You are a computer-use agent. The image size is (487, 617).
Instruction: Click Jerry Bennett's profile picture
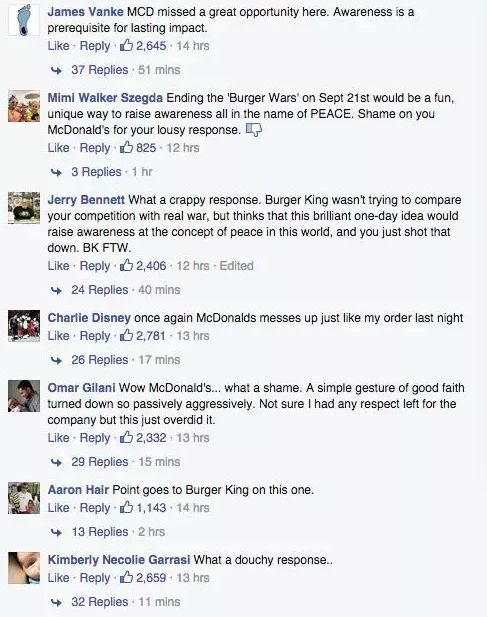[x=24, y=208]
